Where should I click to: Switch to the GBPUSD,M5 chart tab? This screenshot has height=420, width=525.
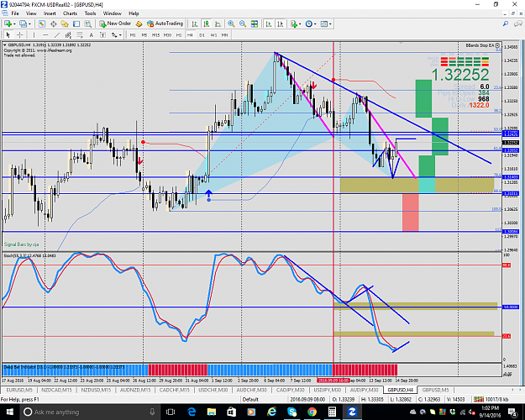click(435, 390)
